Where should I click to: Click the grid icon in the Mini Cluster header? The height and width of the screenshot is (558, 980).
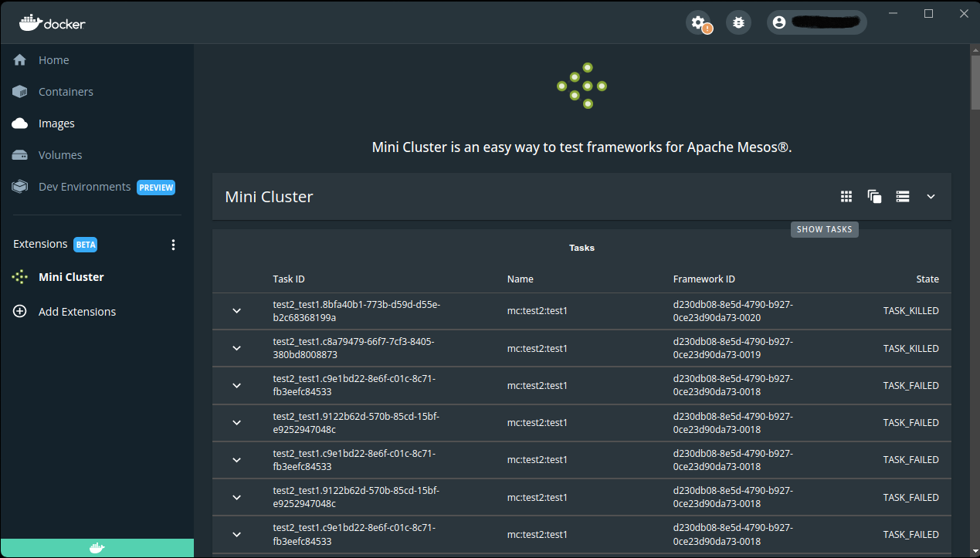point(846,197)
